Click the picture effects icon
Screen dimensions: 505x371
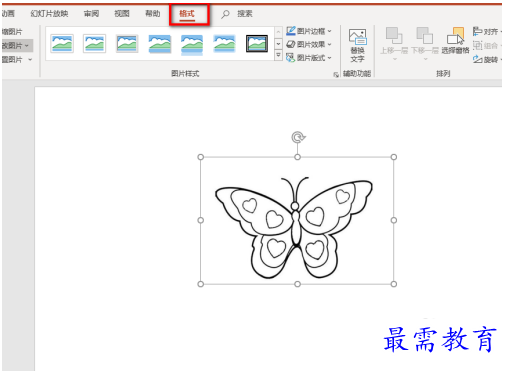pyautogui.click(x=291, y=44)
